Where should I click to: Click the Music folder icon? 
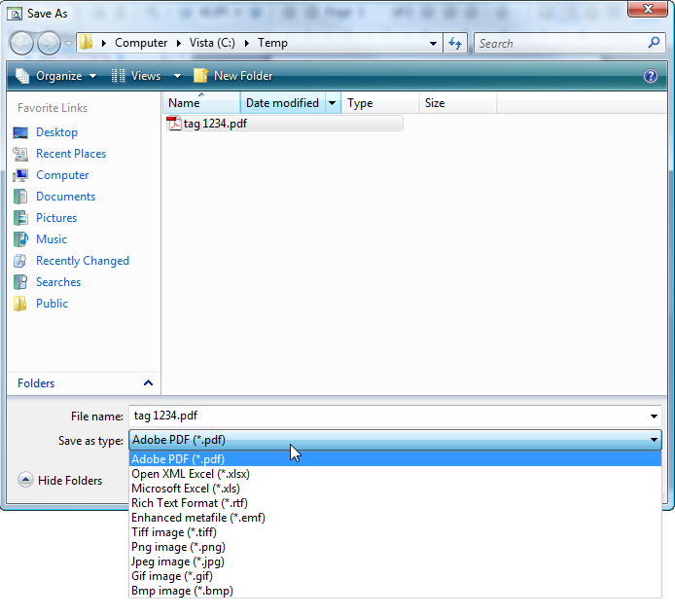(x=20, y=239)
